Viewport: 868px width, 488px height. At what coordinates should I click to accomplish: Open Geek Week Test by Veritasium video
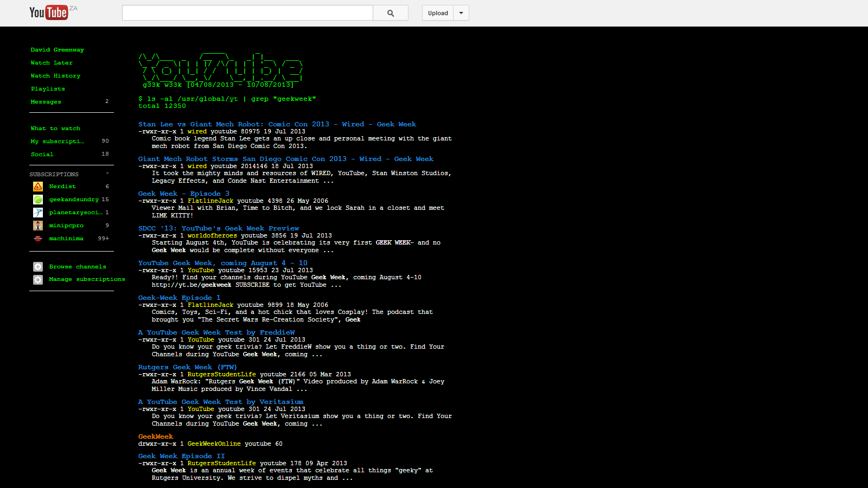[221, 402]
